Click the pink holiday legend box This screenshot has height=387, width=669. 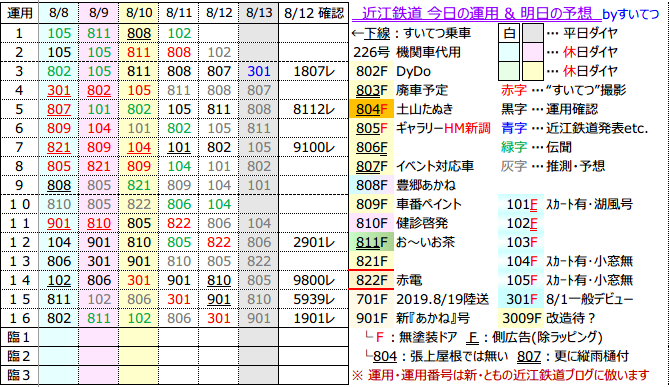click(533, 52)
